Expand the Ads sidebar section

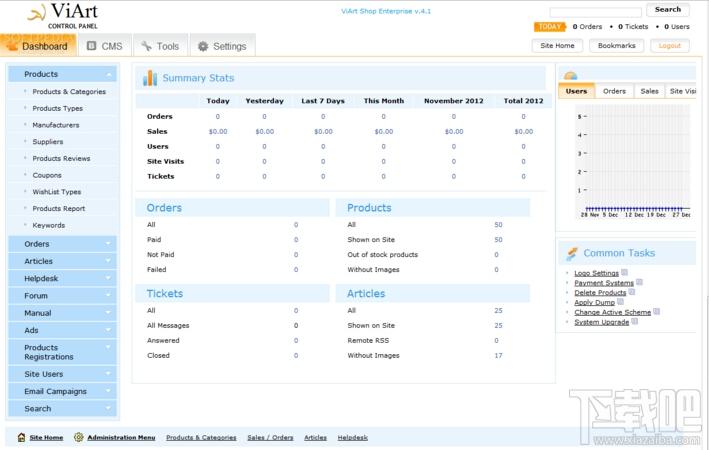coord(62,331)
